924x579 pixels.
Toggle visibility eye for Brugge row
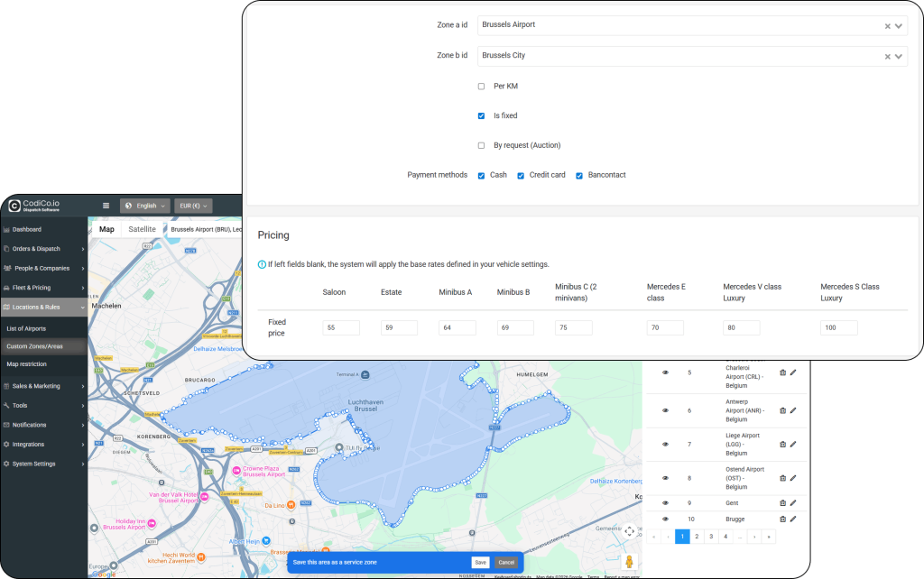click(665, 519)
